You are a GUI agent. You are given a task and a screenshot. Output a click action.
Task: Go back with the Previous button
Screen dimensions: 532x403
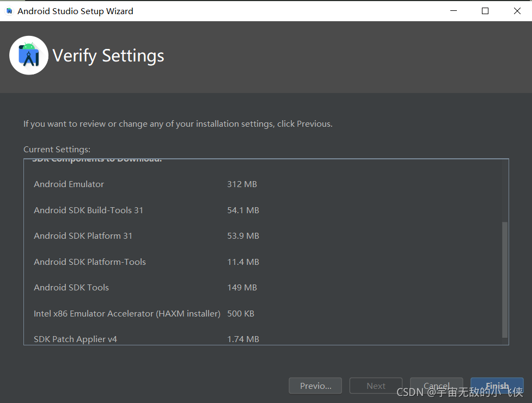315,386
